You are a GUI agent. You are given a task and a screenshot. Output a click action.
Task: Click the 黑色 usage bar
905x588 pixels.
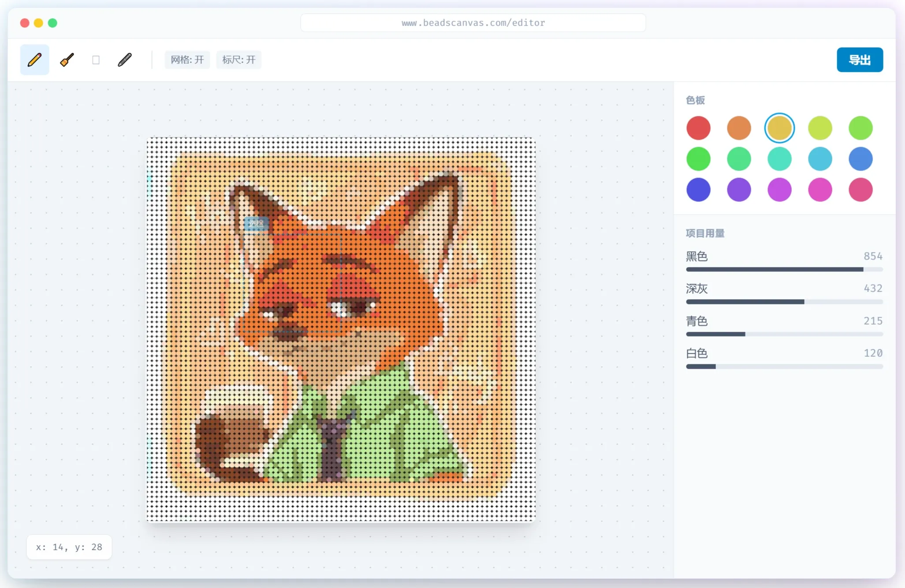tap(784, 269)
